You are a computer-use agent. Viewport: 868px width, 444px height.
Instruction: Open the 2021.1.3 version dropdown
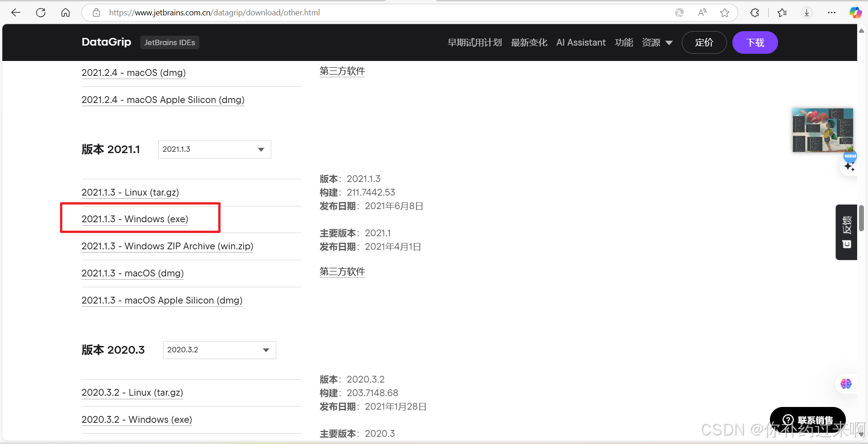click(x=214, y=150)
